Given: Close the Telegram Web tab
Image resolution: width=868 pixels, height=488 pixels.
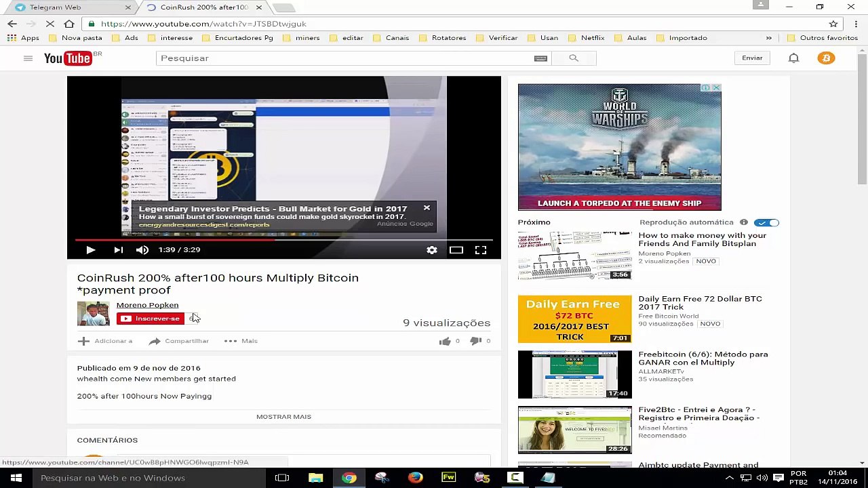Looking at the screenshot, I should pos(127,7).
